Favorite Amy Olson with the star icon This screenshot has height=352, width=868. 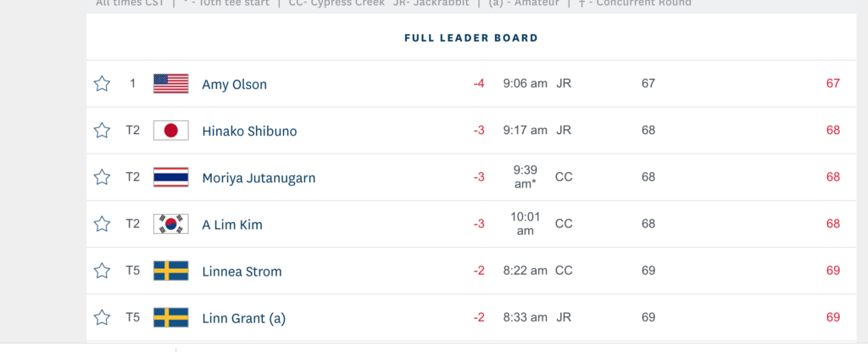(102, 84)
